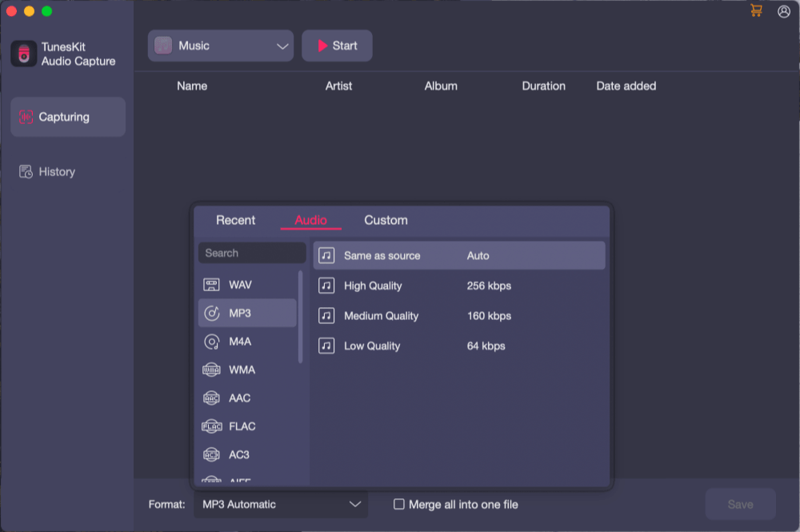Start audio capturing with Start button
The width and height of the screenshot is (800, 532).
click(337, 46)
